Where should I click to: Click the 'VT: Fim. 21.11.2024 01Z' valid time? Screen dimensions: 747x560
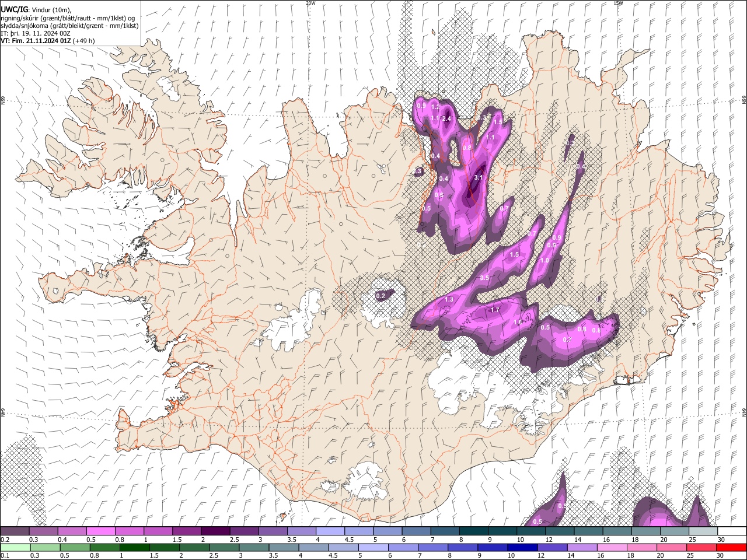[36, 41]
